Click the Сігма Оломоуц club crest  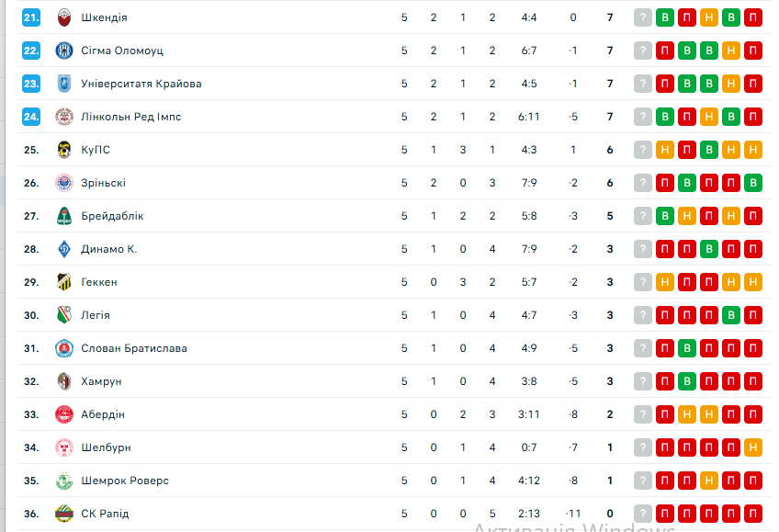pos(63,51)
